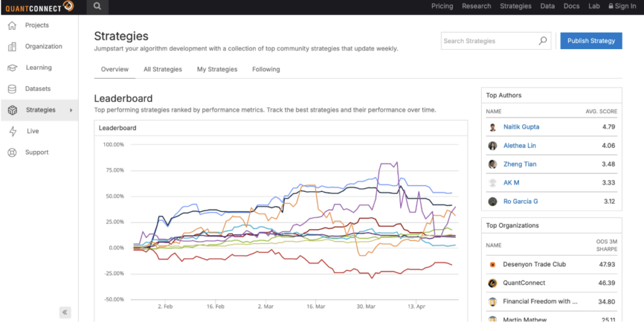
Task: Switch to the All Strategies tab
Action: coord(163,69)
